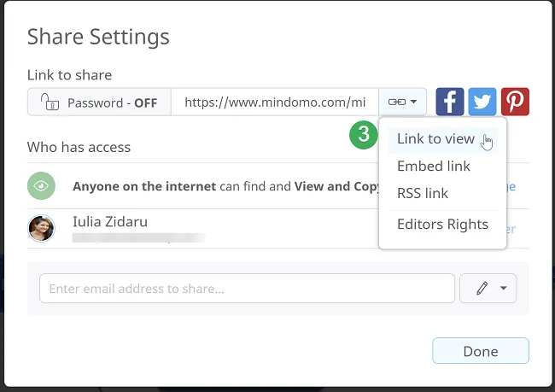Click the green step 3 badge
This screenshot has width=555, height=392.
point(364,134)
